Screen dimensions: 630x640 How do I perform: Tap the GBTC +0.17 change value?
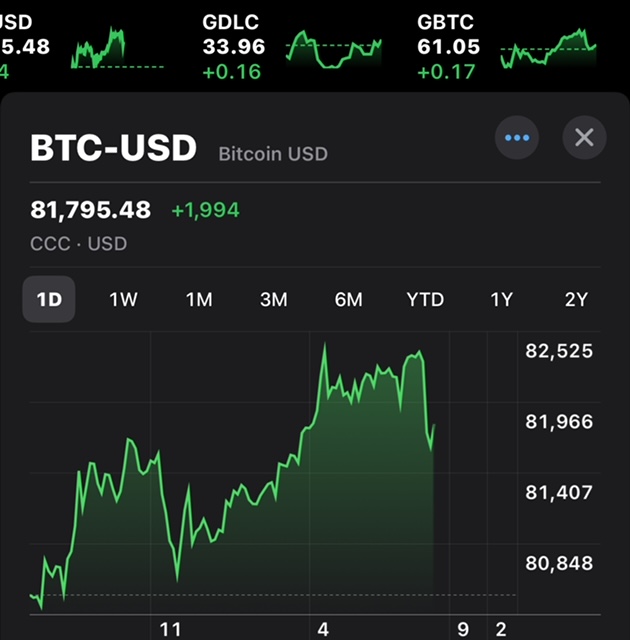tap(446, 71)
